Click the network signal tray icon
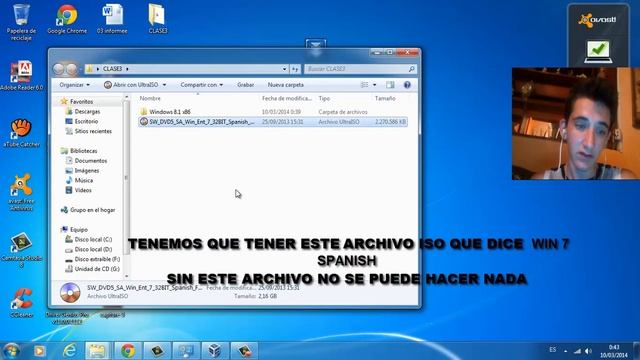This screenshot has height=360, width=640. 577,351
